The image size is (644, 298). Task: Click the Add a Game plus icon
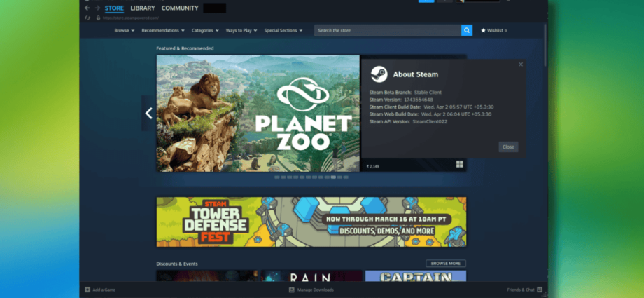(x=87, y=290)
